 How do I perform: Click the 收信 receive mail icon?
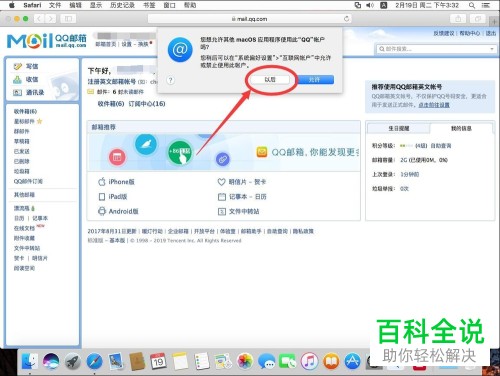(17, 79)
